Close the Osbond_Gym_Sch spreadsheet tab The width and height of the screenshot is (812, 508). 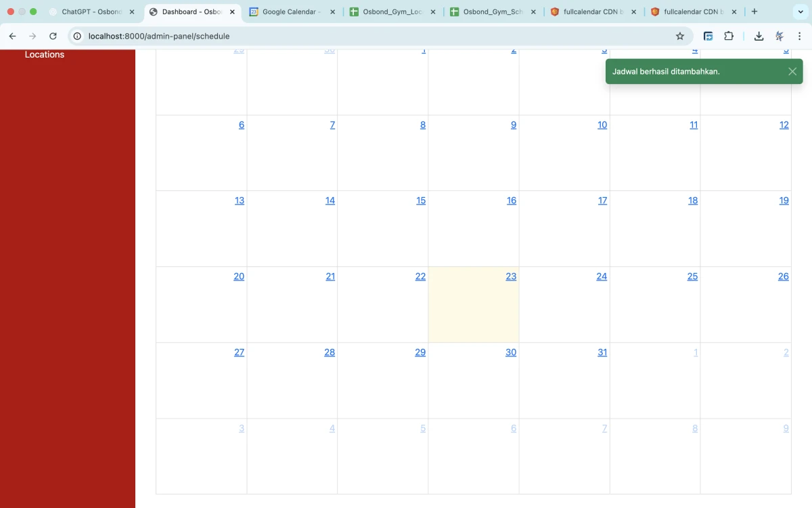533,12
